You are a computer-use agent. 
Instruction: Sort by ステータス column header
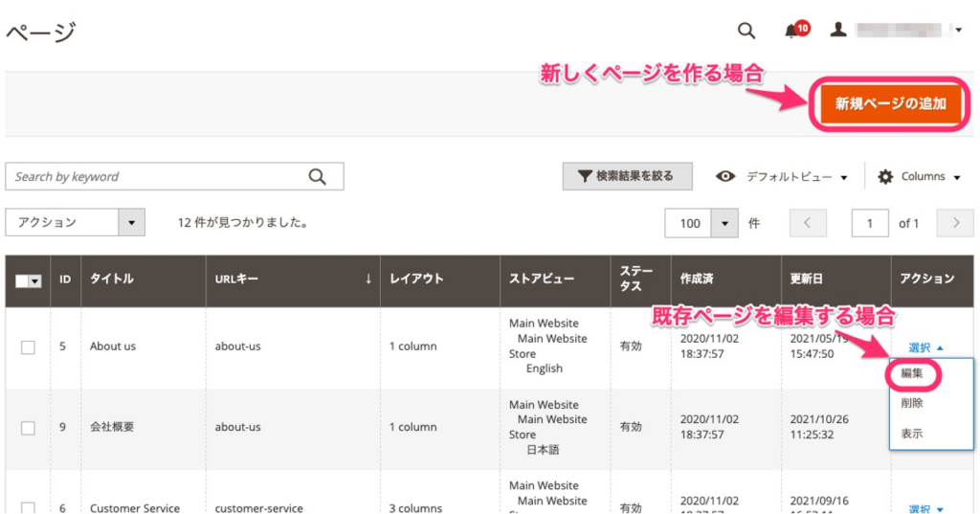coord(640,279)
